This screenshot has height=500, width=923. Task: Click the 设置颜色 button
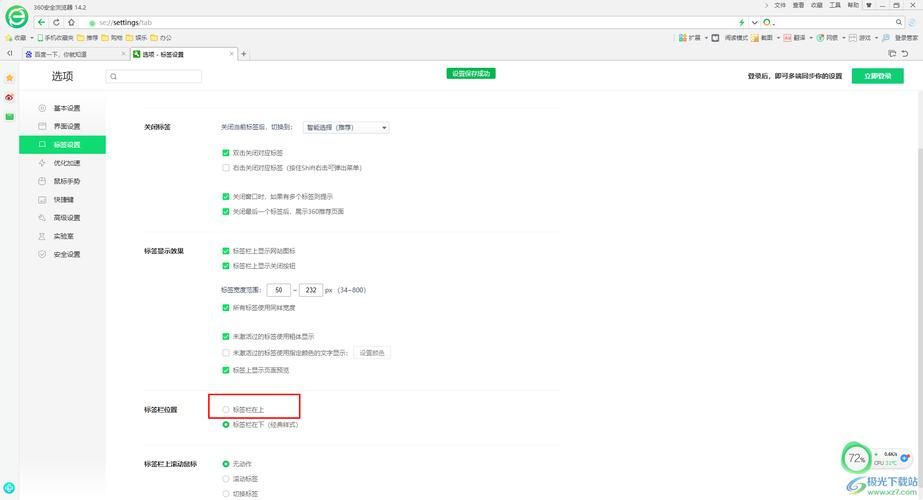pos(372,353)
